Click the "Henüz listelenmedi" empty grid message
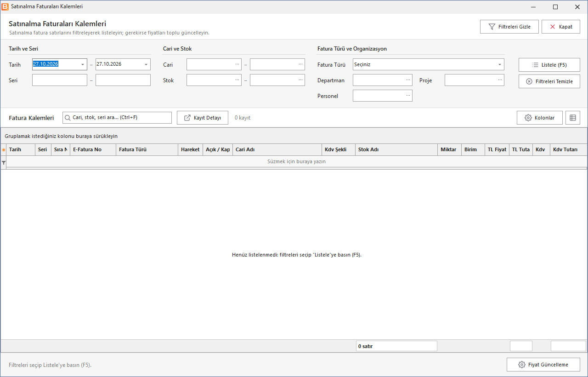Image resolution: width=588 pixels, height=377 pixels. (297, 255)
